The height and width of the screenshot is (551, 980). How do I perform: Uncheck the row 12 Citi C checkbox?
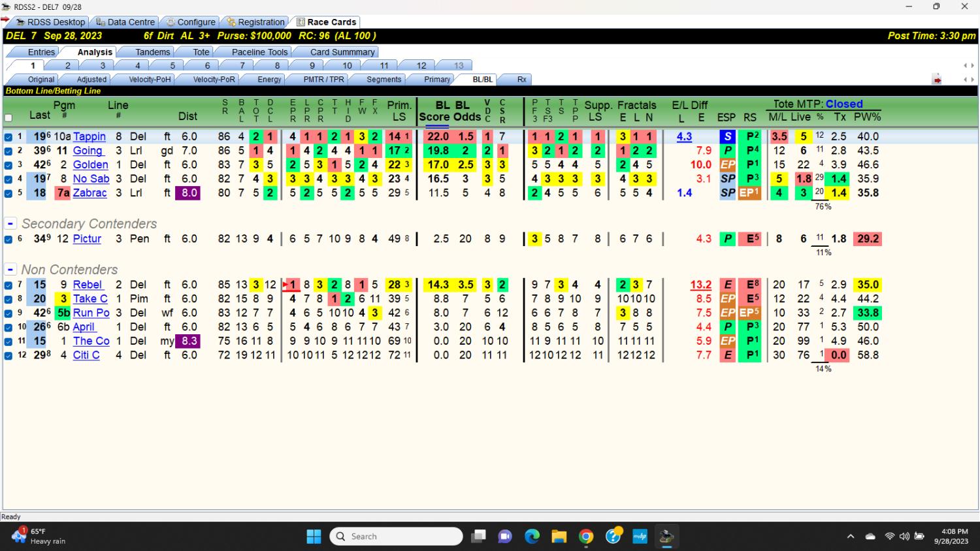click(8, 356)
